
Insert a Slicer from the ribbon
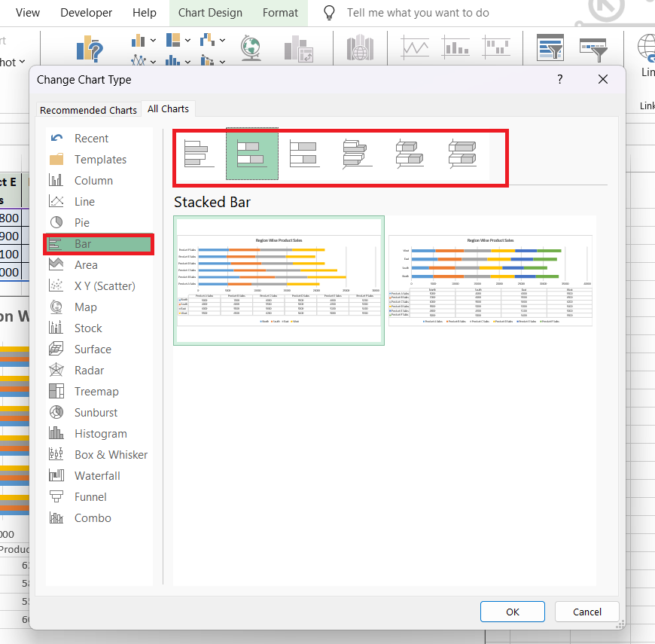pyautogui.click(x=550, y=48)
